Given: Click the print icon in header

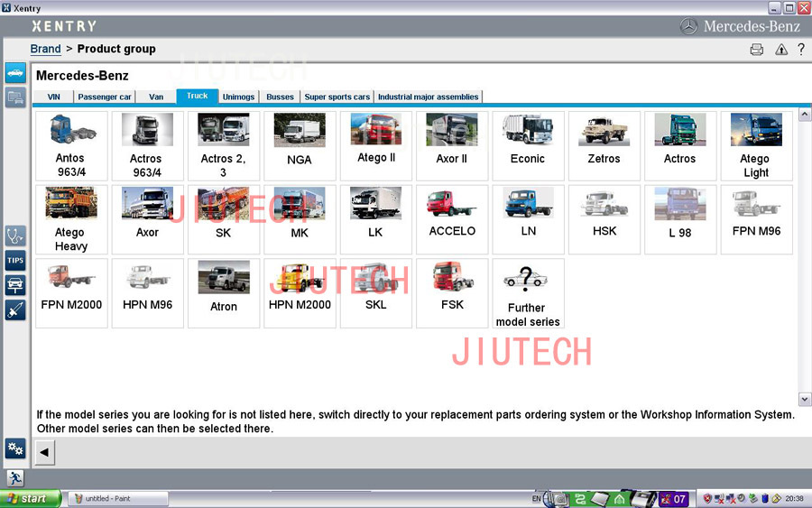Looking at the screenshot, I should 757,50.
